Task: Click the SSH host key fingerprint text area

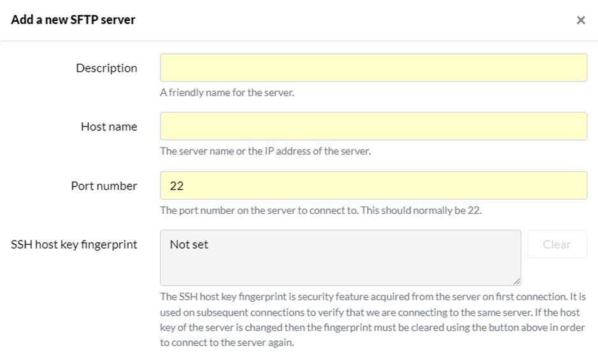Action: click(x=341, y=258)
